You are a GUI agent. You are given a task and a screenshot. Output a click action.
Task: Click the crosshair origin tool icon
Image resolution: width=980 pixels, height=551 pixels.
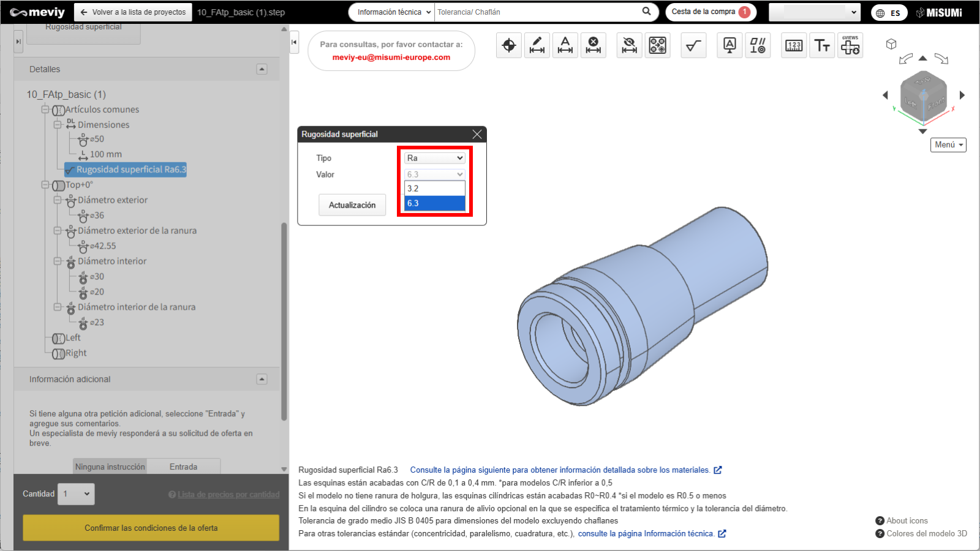click(509, 45)
